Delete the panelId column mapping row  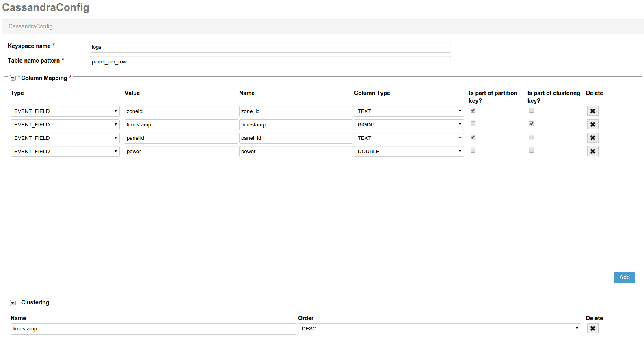(592, 138)
